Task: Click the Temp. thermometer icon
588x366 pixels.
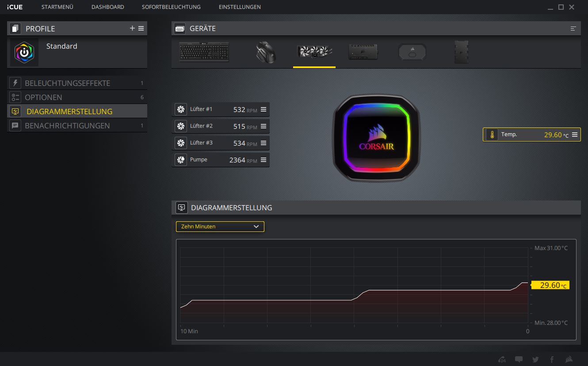Action: (492, 135)
